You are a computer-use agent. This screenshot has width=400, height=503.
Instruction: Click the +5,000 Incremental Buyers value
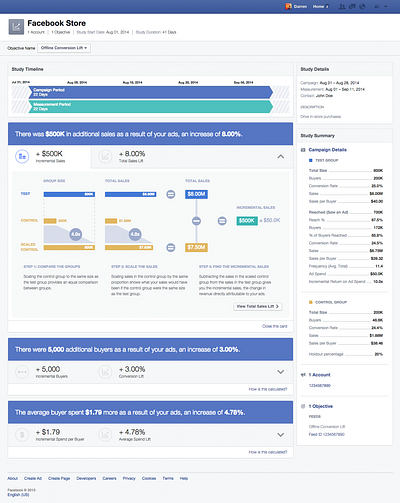click(48, 369)
